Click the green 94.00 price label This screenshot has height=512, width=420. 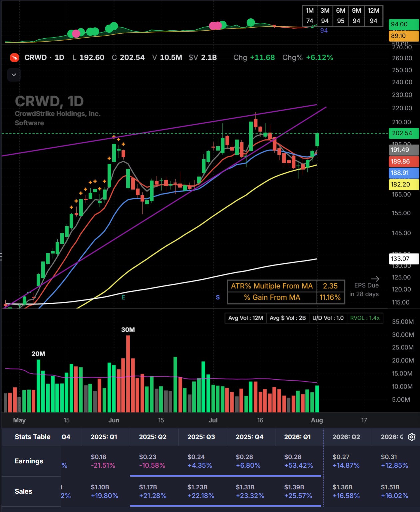coord(403,24)
